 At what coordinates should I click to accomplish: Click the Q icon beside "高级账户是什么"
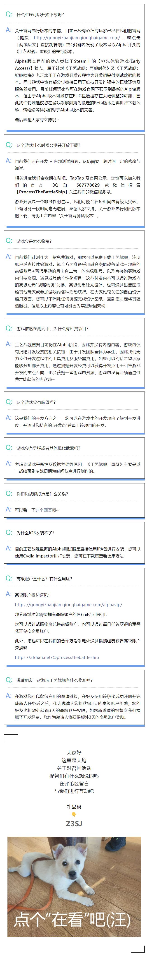coord(9,578)
